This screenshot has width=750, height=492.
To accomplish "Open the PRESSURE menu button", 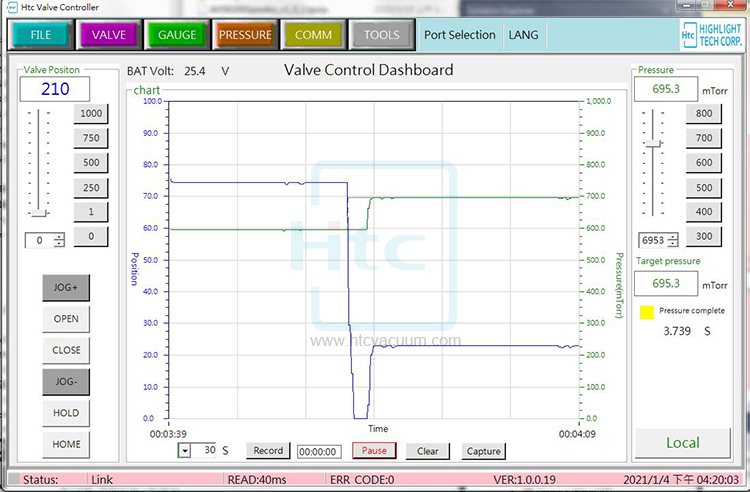I will (x=245, y=35).
